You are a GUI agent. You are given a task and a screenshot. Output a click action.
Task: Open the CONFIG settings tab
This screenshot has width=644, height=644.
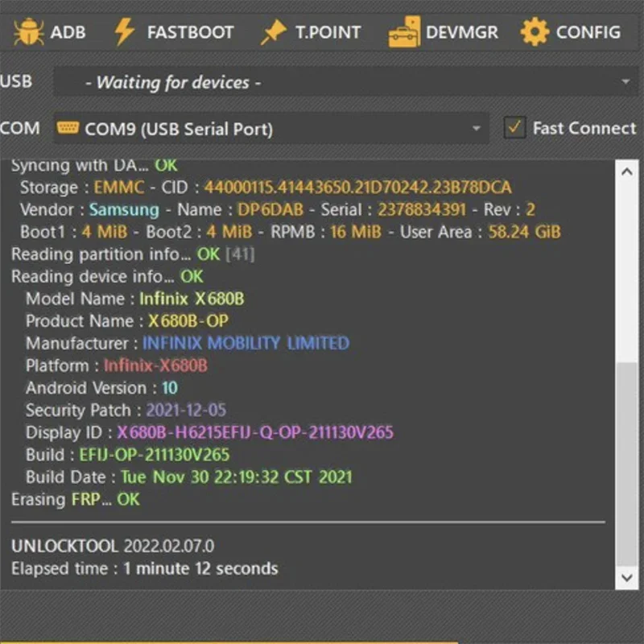[x=571, y=32]
